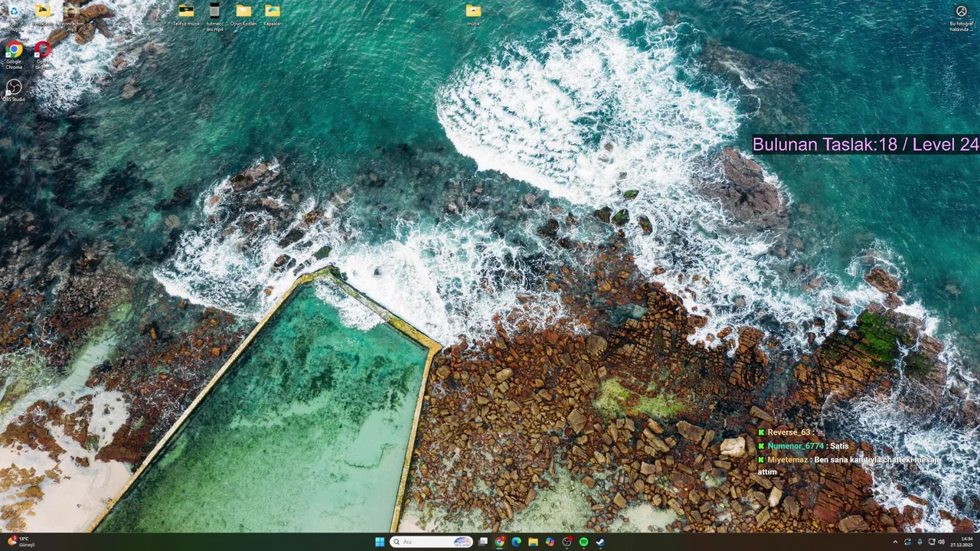Open Microsoft Edge from the taskbar
Viewport: 980px width, 551px height.
pyautogui.click(x=517, y=542)
